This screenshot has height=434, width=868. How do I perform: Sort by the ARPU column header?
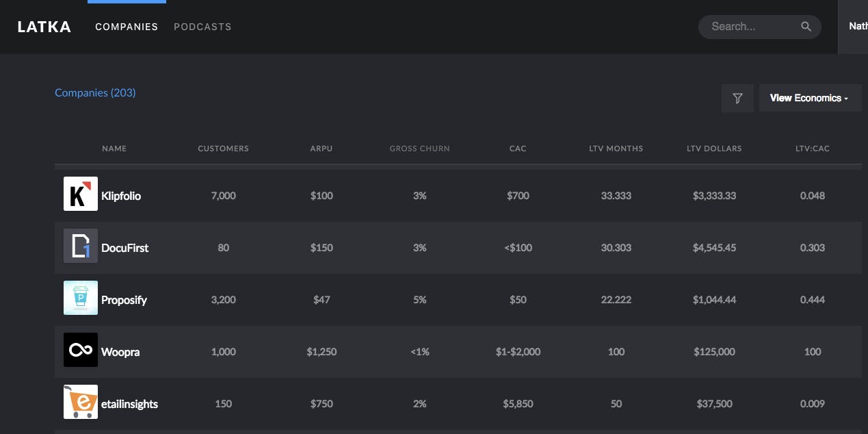pos(321,149)
